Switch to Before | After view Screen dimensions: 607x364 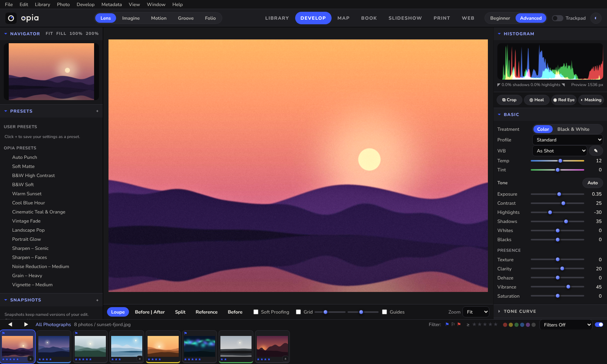tap(150, 312)
